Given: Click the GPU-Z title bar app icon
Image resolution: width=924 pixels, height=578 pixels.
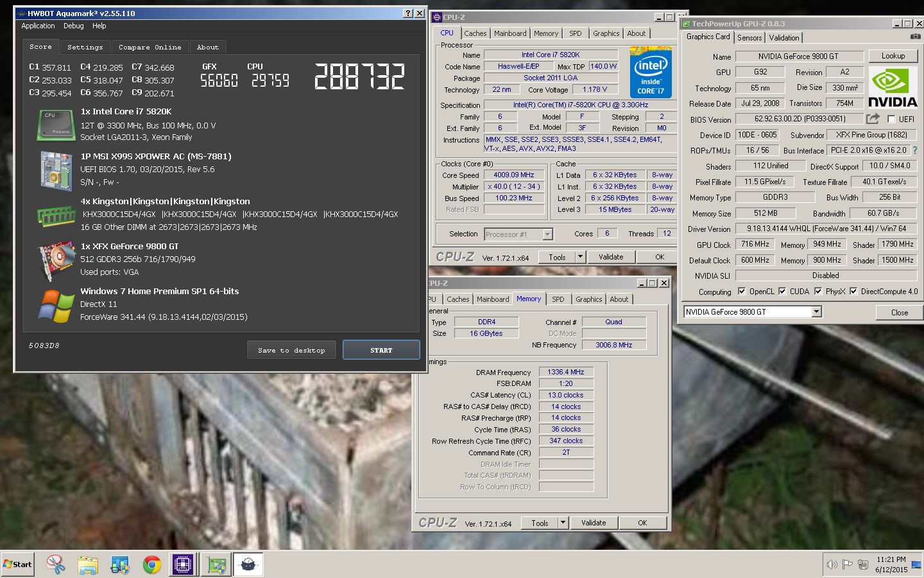Looking at the screenshot, I should [x=686, y=24].
